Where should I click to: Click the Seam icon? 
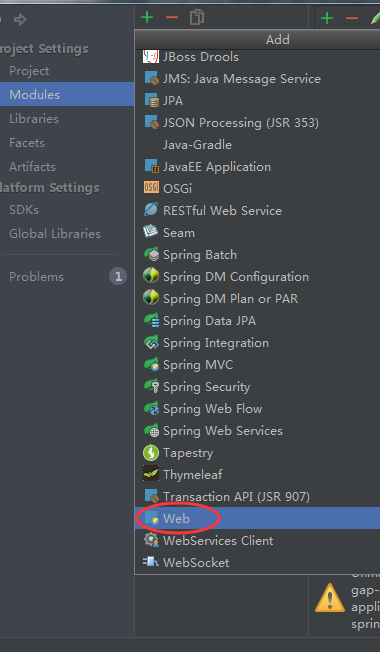[151, 232]
